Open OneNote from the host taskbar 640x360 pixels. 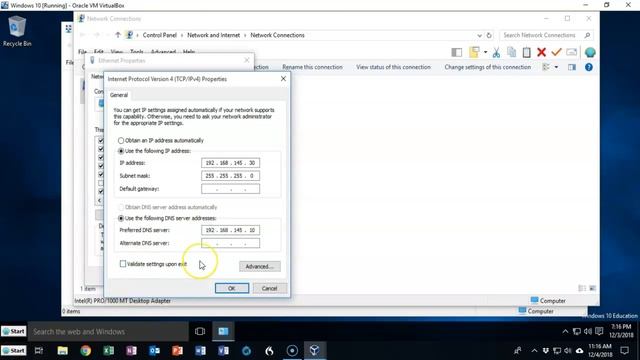click(x=131, y=351)
